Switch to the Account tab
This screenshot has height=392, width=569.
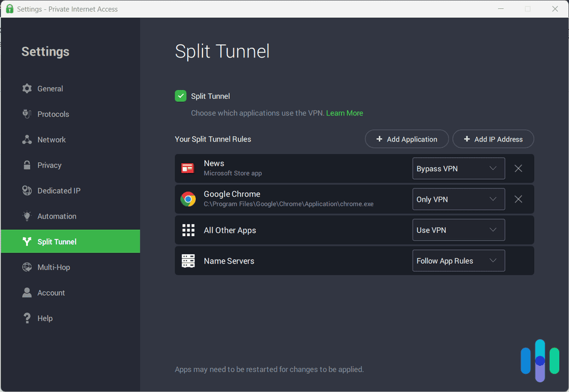51,292
